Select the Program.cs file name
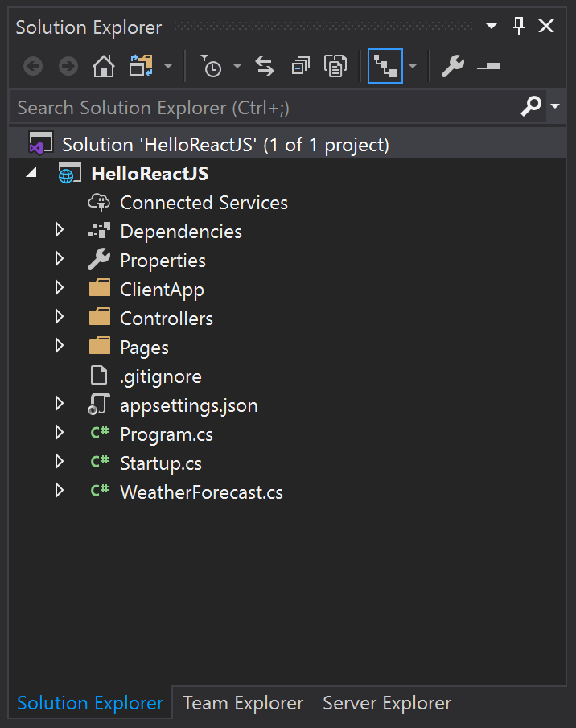This screenshot has height=728, width=576. click(x=167, y=434)
